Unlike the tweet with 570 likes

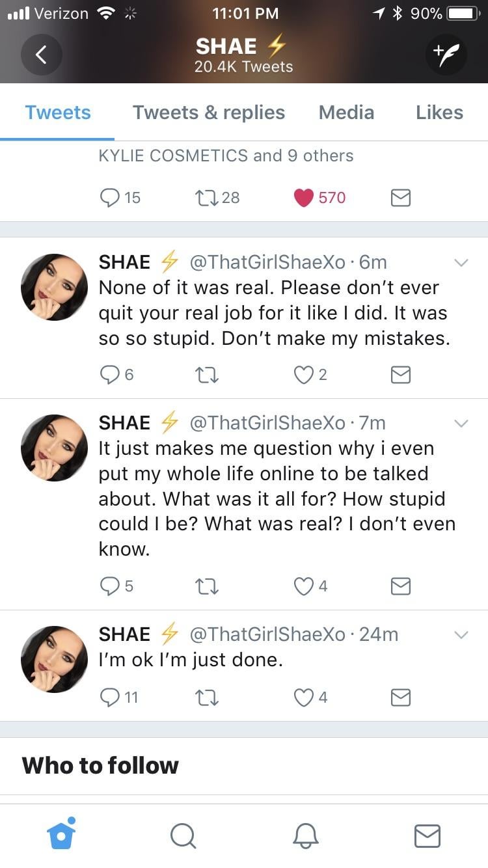pyautogui.click(x=304, y=197)
